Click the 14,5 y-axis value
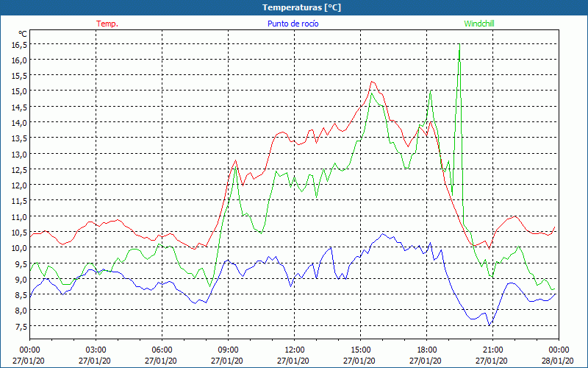This screenshot has width=588, height=368. coord(20,107)
